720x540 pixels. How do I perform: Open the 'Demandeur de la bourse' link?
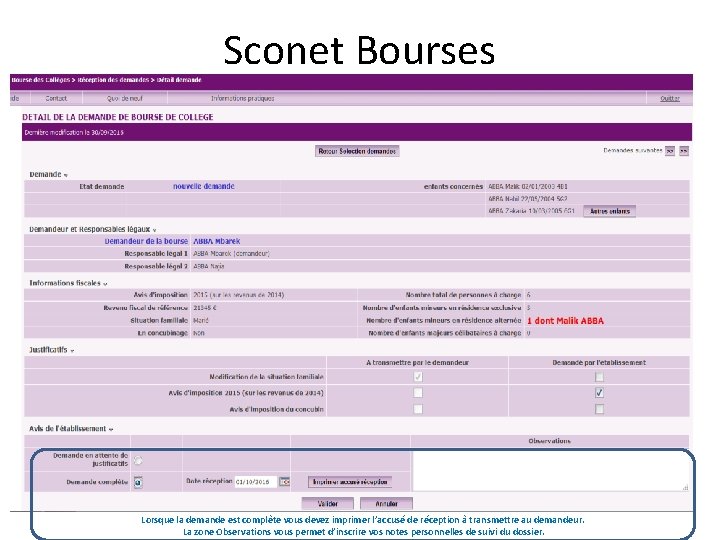[146, 241]
